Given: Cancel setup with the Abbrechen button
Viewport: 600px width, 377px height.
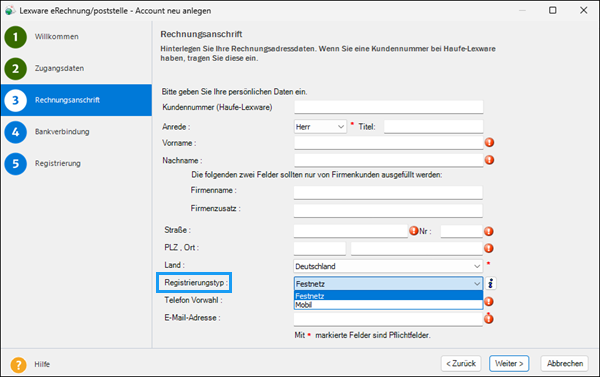Looking at the screenshot, I should tap(564, 364).
